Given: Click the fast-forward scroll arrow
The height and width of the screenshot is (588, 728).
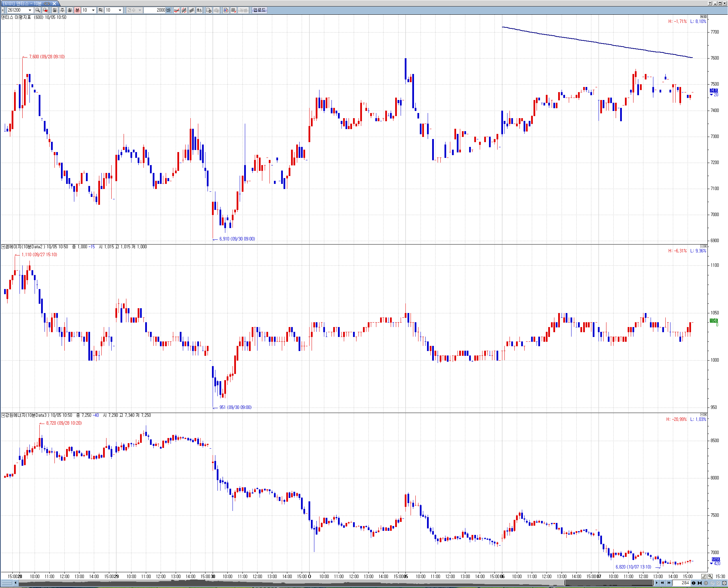Looking at the screenshot, I should tap(669, 583).
